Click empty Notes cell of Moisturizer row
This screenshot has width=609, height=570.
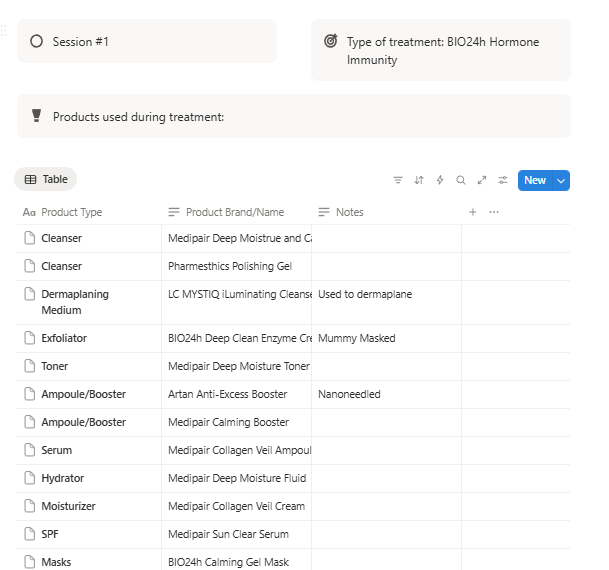[x=386, y=506]
